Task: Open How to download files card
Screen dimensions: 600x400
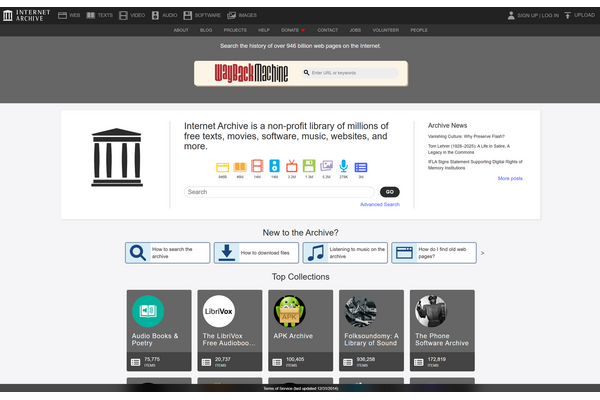Action: tap(256, 253)
